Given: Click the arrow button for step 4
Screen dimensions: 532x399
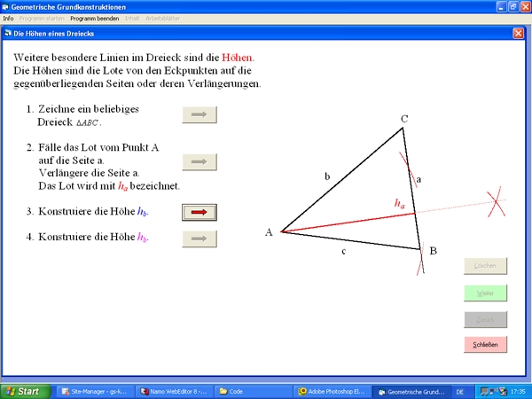Looking at the screenshot, I should 199,239.
